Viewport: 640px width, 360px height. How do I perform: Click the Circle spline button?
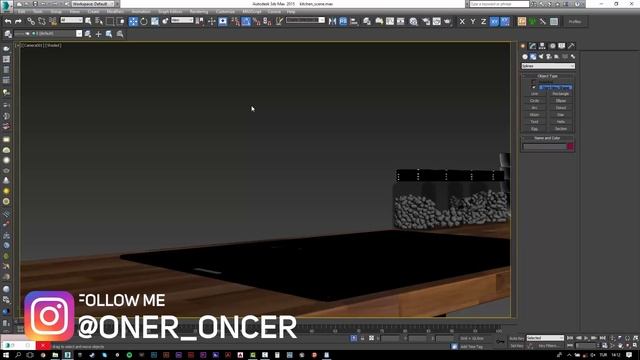point(534,101)
